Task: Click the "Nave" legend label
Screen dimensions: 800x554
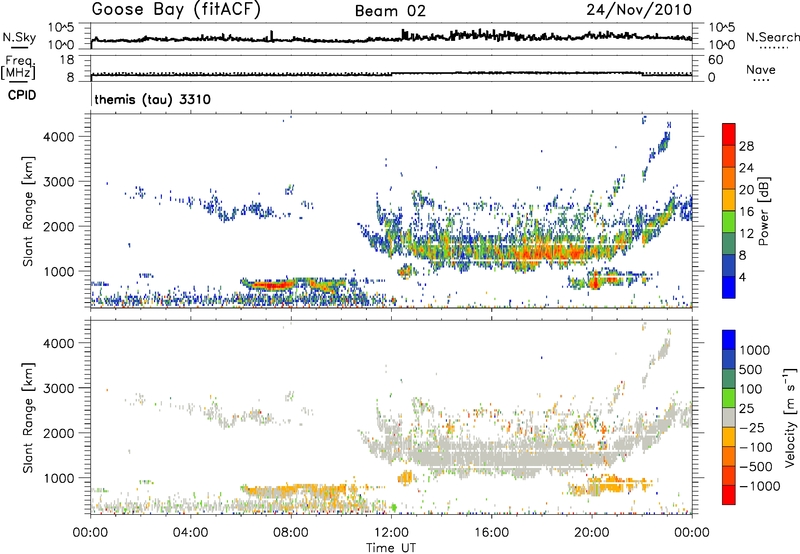Action: [761, 70]
